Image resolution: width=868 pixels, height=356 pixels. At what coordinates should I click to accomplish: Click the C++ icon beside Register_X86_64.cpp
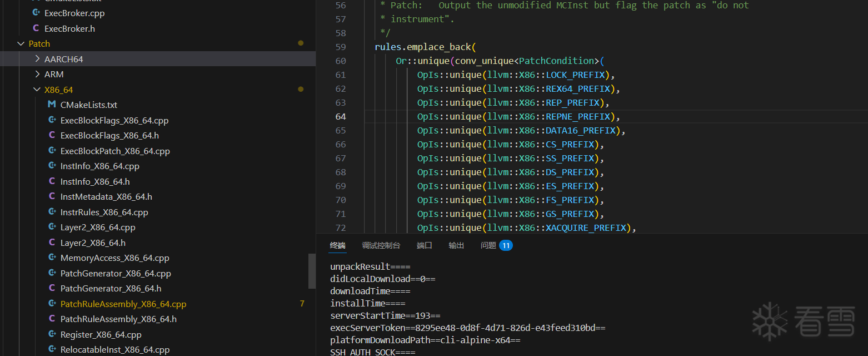52,334
